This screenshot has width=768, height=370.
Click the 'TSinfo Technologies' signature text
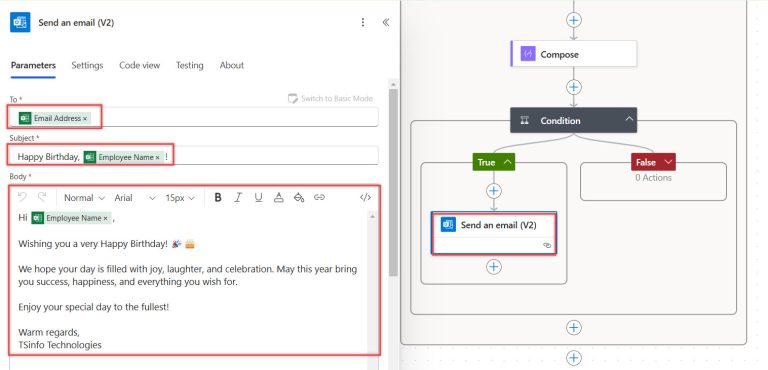click(x=60, y=345)
